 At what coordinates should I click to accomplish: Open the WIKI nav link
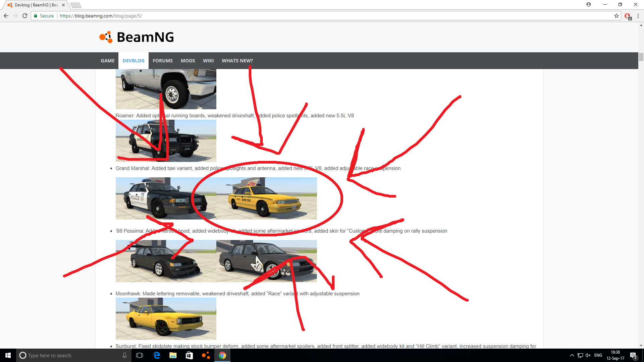[x=208, y=61]
